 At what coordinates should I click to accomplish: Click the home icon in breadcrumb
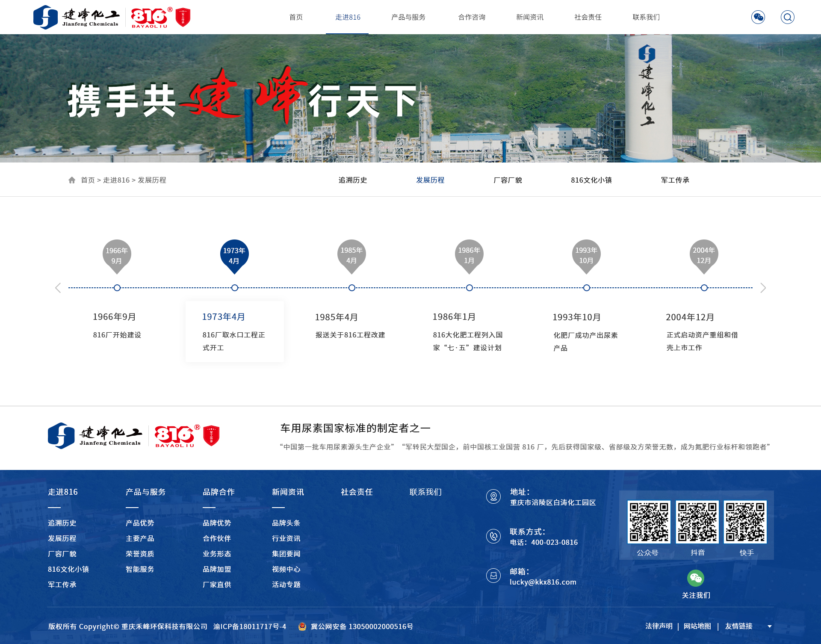[x=72, y=180]
